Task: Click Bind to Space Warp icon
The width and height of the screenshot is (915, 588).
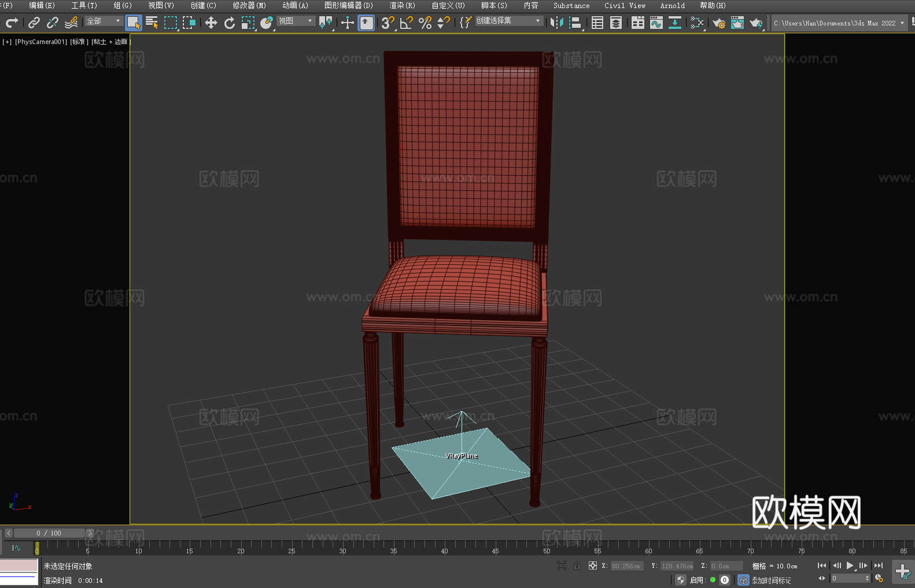Action: click(71, 23)
